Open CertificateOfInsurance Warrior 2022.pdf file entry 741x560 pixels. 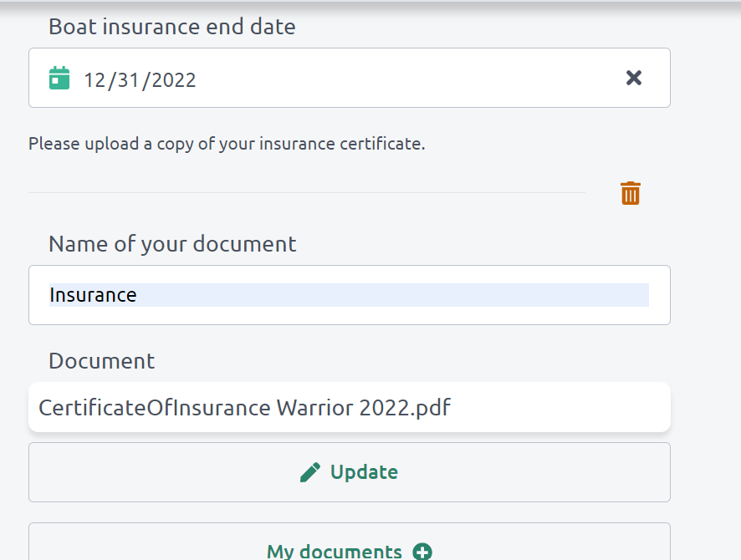coord(245,408)
